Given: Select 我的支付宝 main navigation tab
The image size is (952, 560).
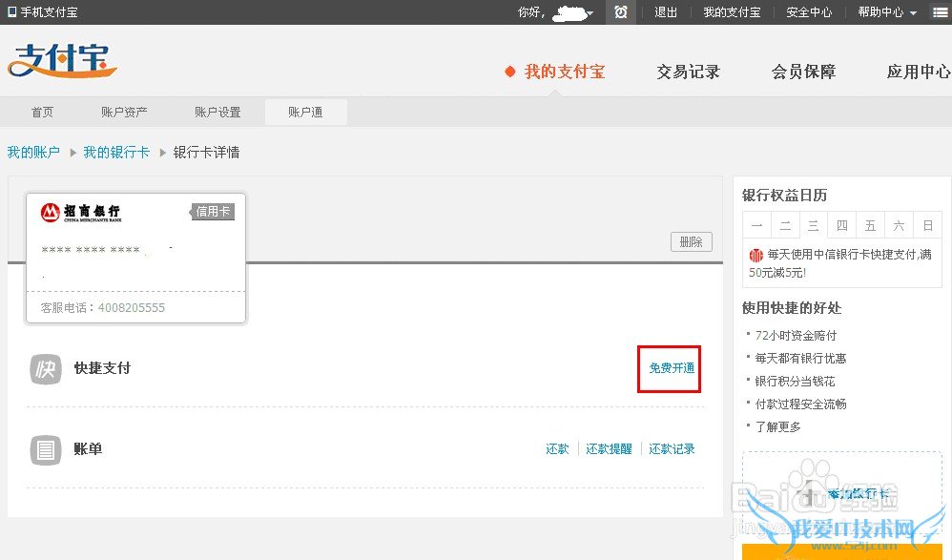Looking at the screenshot, I should tap(565, 72).
